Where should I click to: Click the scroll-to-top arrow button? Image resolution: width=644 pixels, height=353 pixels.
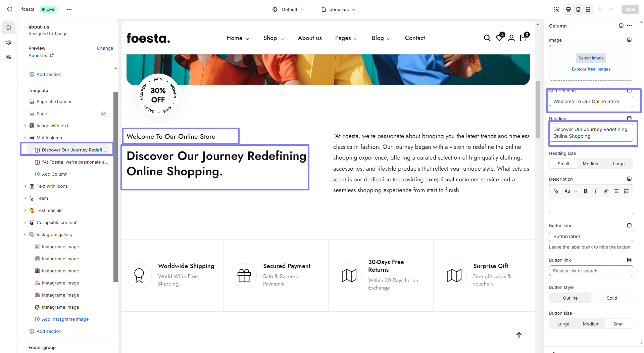519,335
